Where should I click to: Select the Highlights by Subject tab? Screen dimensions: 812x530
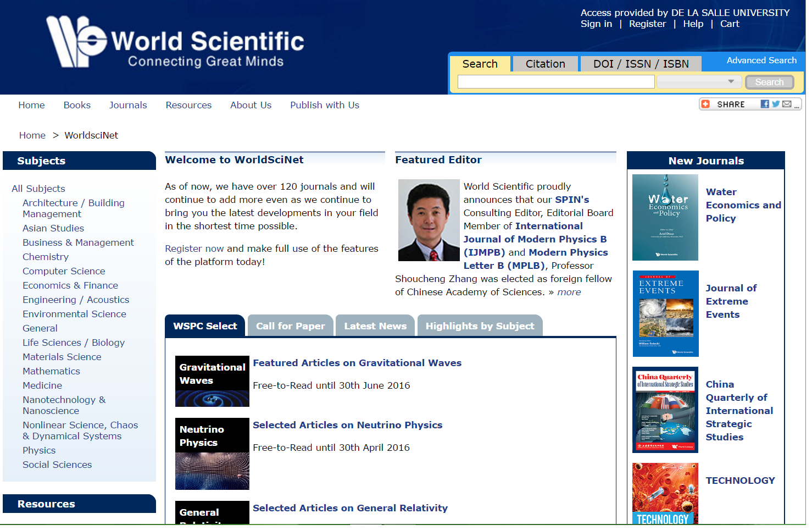coord(479,325)
